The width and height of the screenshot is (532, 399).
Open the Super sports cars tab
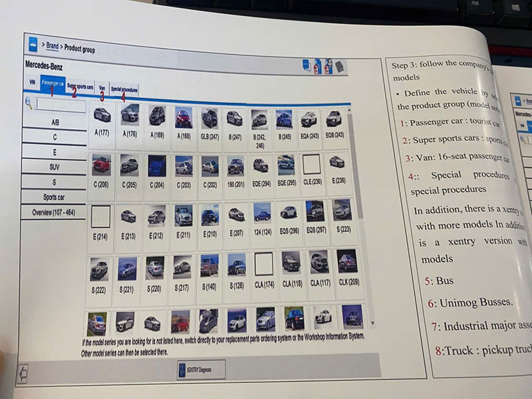80,86
